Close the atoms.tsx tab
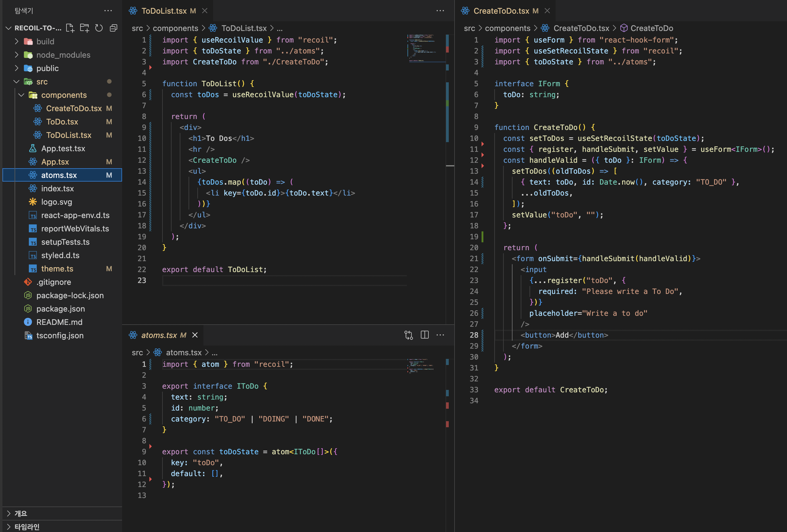Viewport: 787px width, 532px height. coord(195,335)
